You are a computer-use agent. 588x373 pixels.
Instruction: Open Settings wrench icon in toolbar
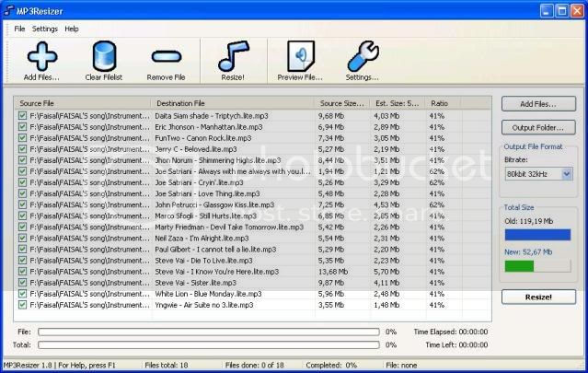point(363,56)
